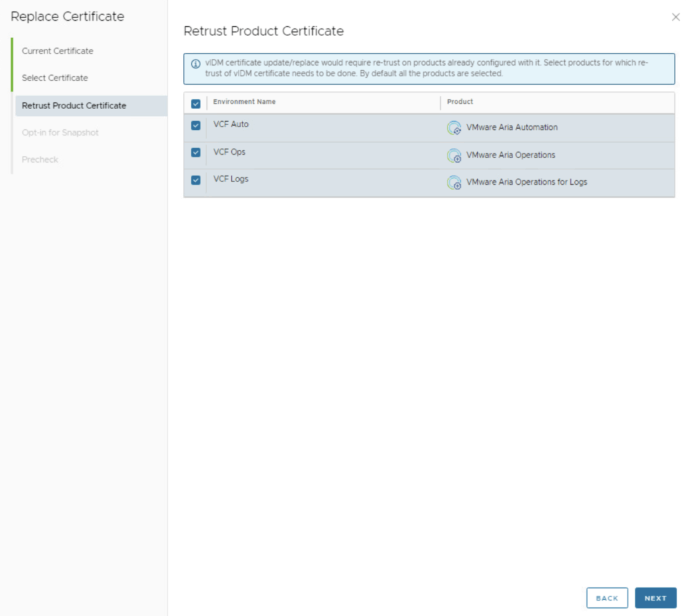Click the VMware Aria Operations product name
The width and height of the screenshot is (686, 616).
(510, 155)
